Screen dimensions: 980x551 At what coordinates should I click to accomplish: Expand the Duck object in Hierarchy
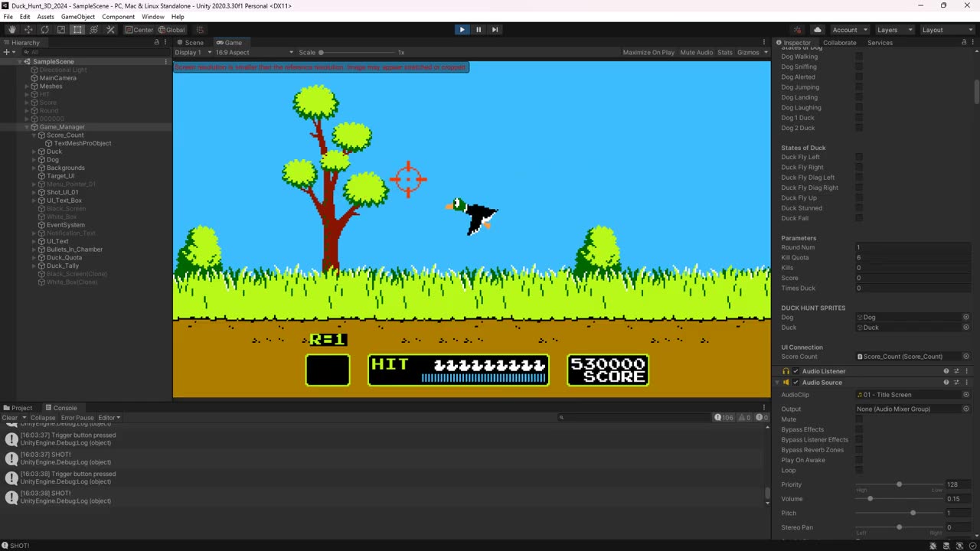pos(34,152)
